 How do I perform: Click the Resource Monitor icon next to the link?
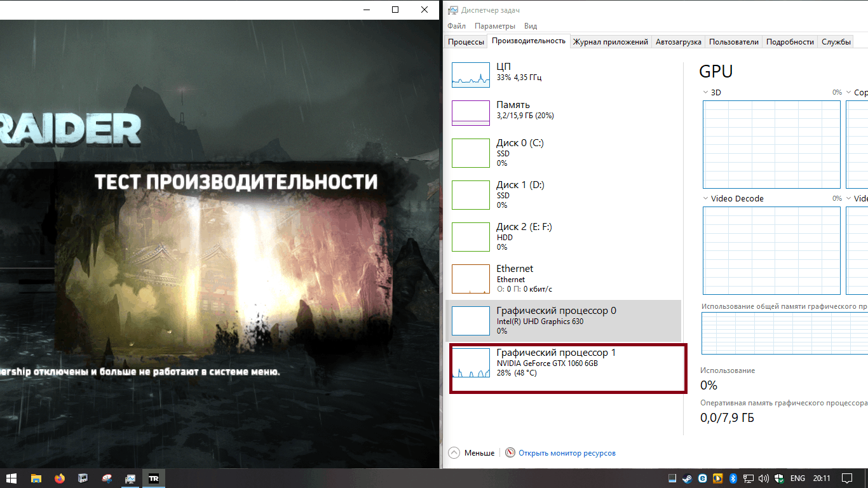pos(510,453)
